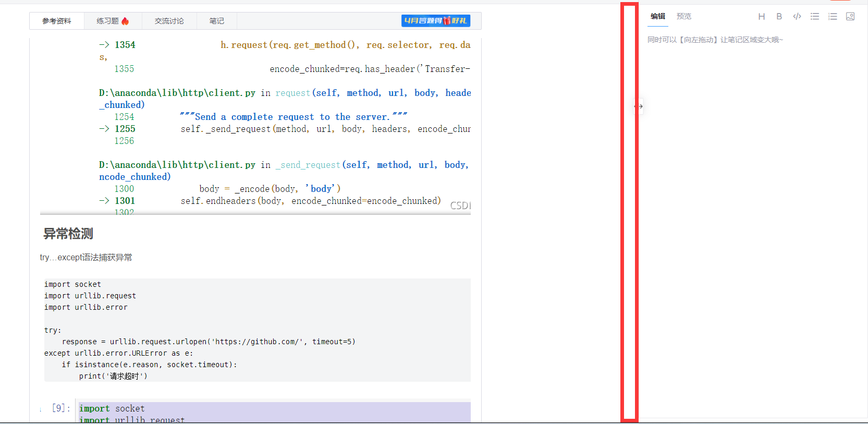Click 'import urllib.error' line in gray code block
This screenshot has height=424, width=868.
coord(86,307)
